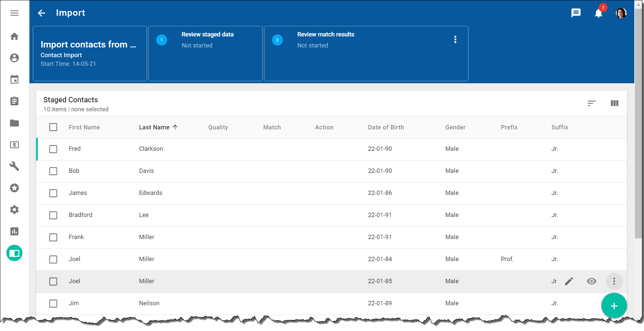Open the filter options for Staged Contacts
This screenshot has width=644, height=331.
click(592, 103)
